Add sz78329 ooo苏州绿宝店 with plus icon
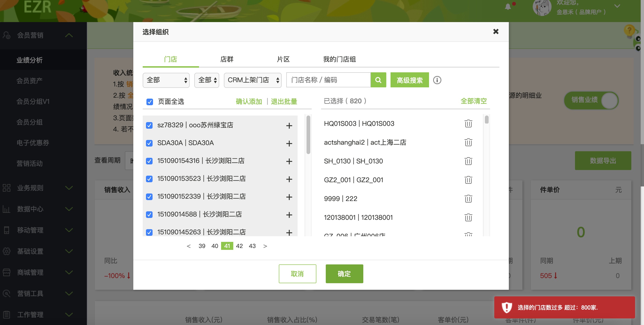Image resolution: width=644 pixels, height=325 pixels. (289, 125)
